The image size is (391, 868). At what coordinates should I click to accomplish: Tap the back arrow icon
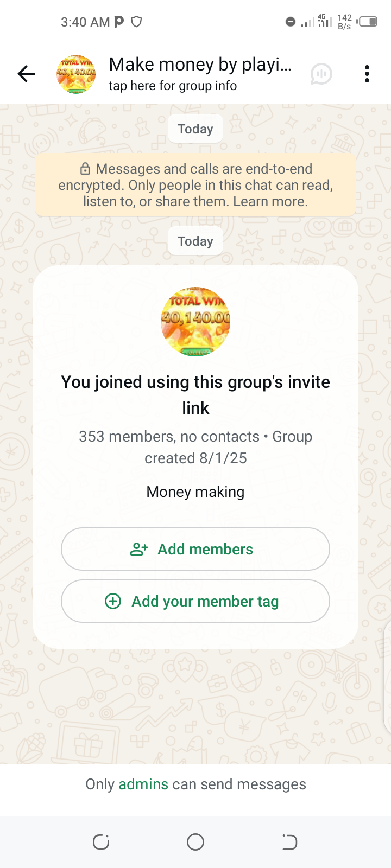[26, 74]
